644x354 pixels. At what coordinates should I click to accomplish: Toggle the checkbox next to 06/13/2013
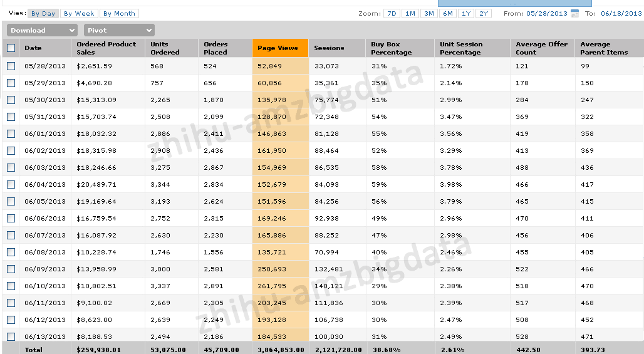click(11, 336)
